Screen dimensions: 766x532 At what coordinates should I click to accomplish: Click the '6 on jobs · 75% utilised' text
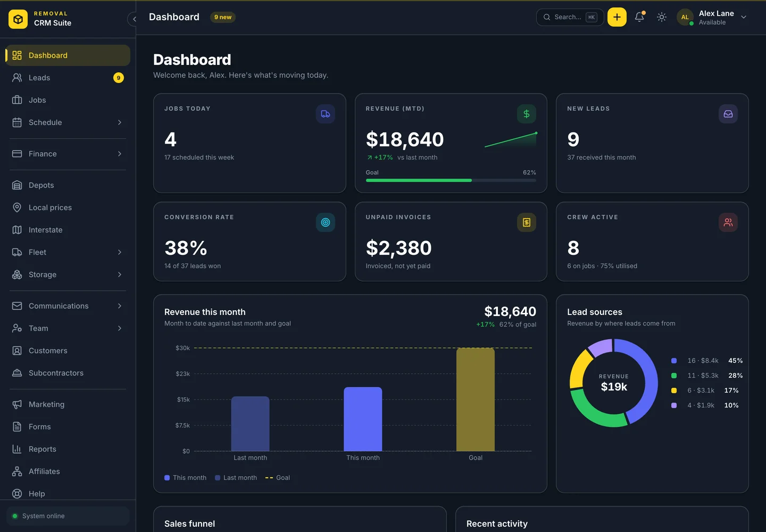(x=602, y=266)
